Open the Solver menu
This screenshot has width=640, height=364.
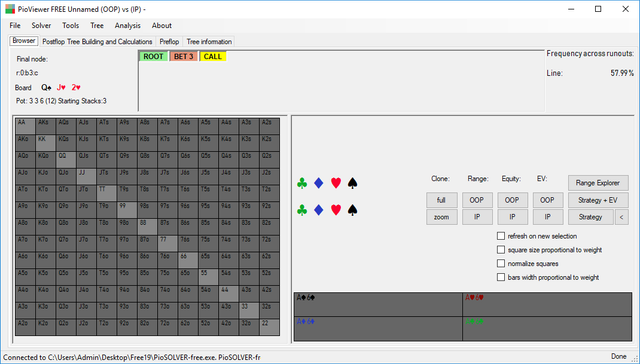(x=41, y=25)
